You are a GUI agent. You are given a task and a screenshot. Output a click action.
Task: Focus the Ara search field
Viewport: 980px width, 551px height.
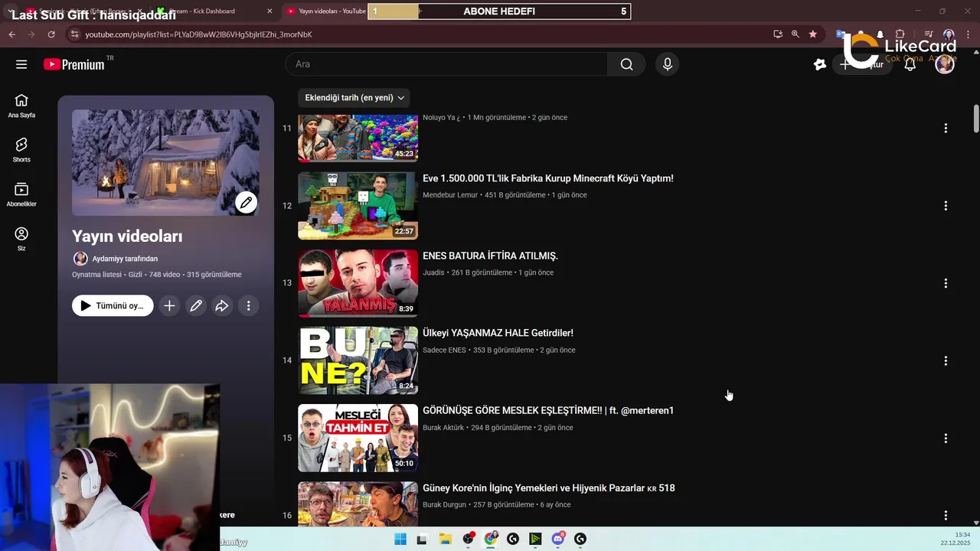click(447, 64)
